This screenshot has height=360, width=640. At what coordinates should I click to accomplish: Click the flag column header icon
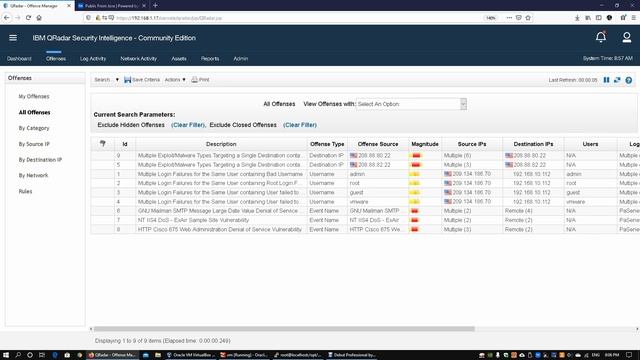tap(102, 143)
